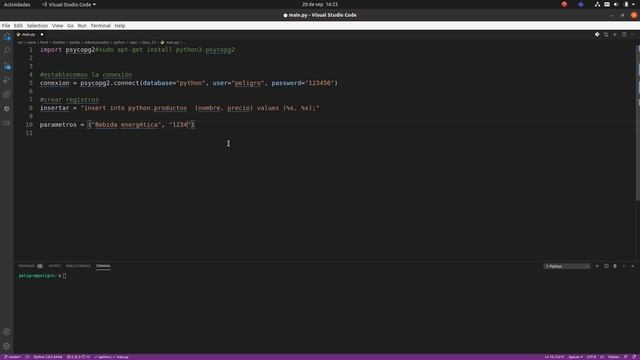The height and width of the screenshot is (360, 640).
Task: Switch to the Debug Console tab
Action: pyautogui.click(x=78, y=266)
